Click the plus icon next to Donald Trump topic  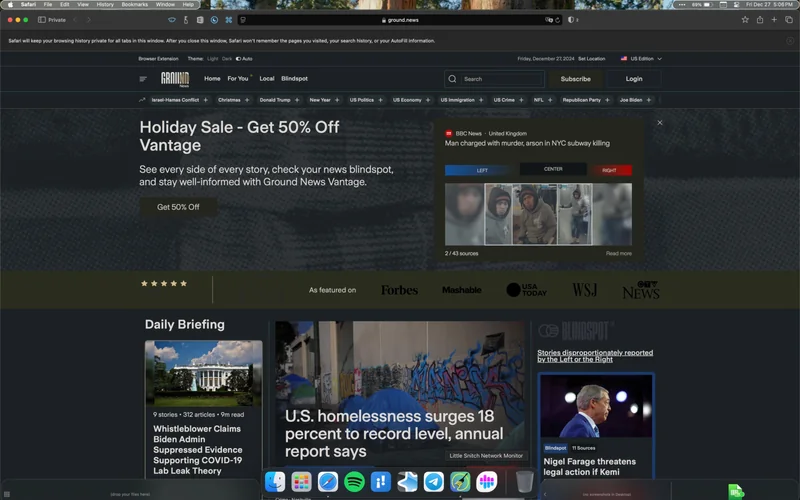(x=298, y=100)
